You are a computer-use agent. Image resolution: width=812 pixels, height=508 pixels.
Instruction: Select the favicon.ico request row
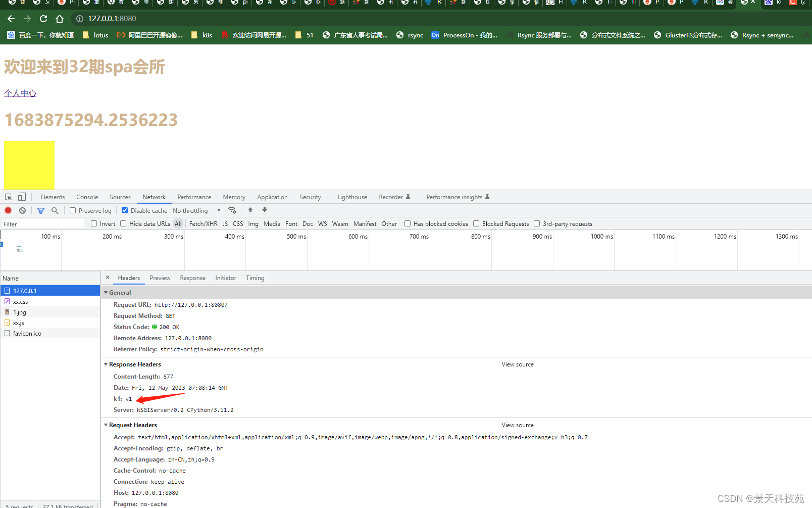point(50,333)
